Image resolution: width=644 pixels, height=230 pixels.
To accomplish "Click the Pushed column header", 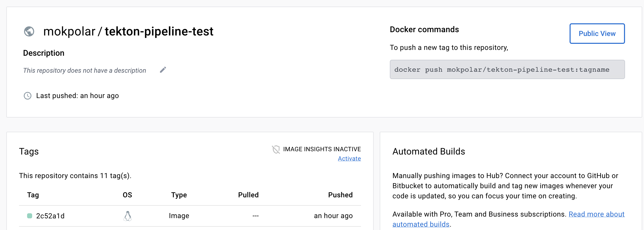I will [340, 195].
